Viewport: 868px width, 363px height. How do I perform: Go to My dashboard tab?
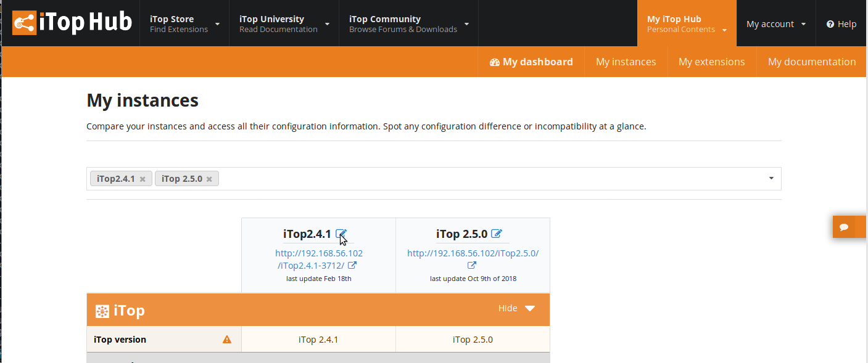[x=531, y=62]
